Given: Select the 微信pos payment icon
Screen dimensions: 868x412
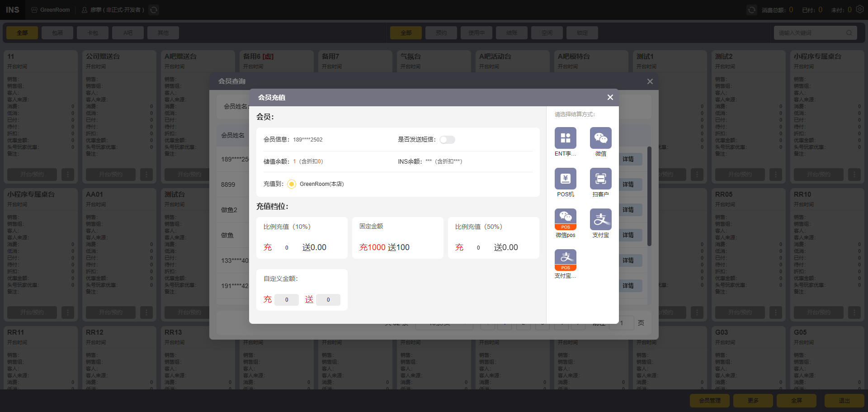Looking at the screenshot, I should [x=565, y=219].
